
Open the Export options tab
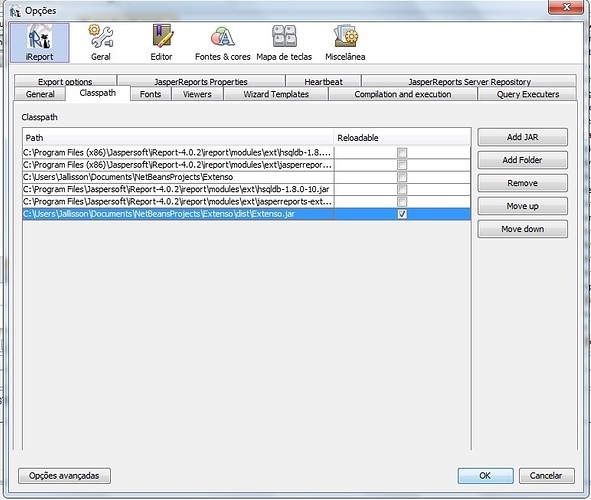65,81
